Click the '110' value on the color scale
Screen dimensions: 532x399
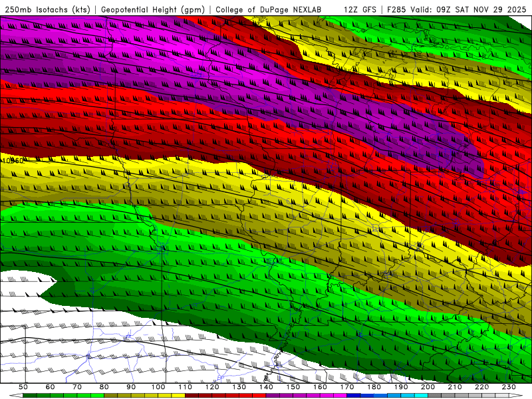point(186,387)
